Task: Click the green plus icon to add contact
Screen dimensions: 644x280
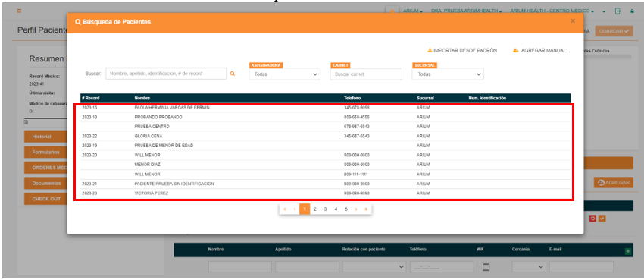Action: (627, 251)
